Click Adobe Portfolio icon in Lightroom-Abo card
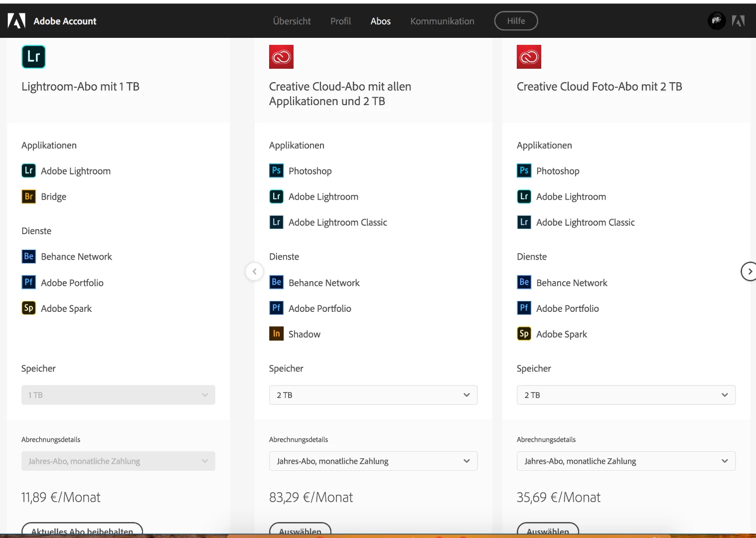 coord(28,282)
